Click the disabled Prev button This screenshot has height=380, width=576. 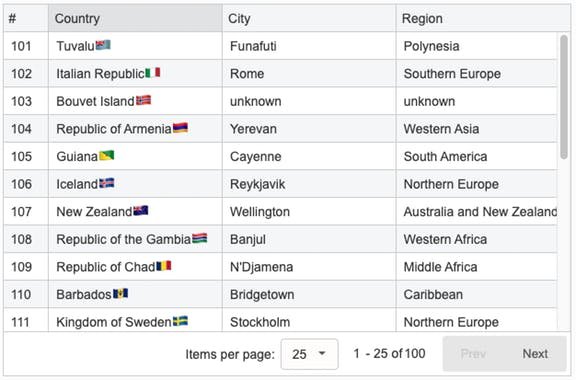(x=474, y=354)
